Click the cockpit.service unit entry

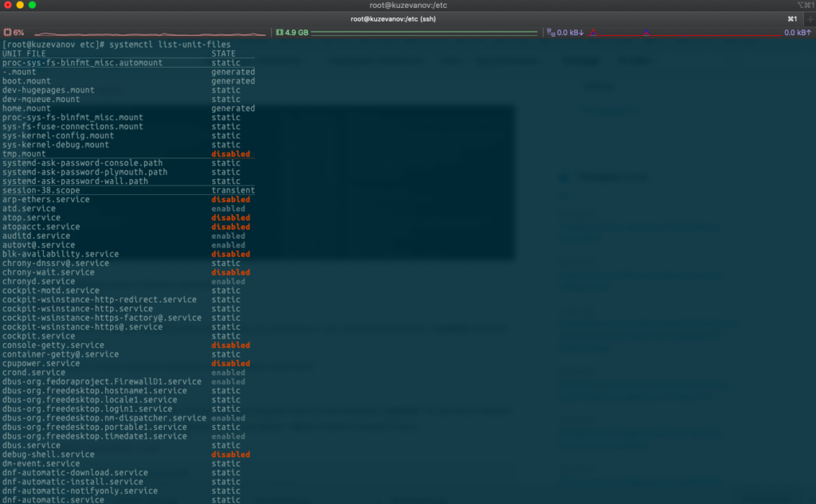pyautogui.click(x=39, y=336)
